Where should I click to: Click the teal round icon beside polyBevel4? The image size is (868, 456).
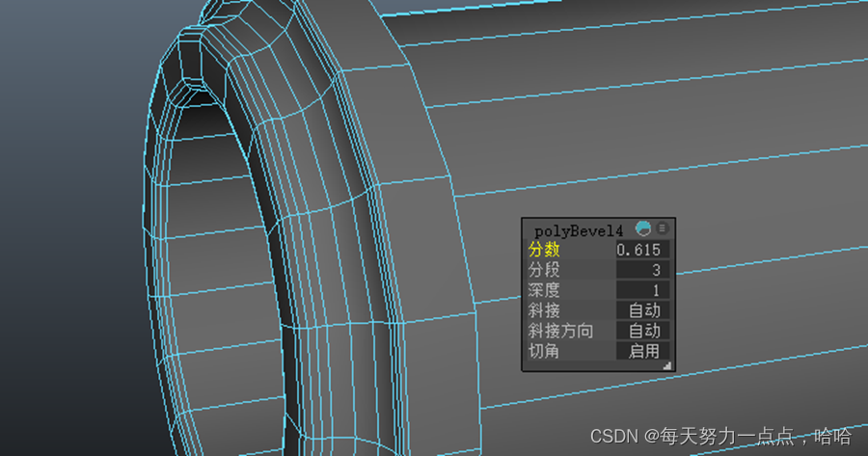click(643, 228)
